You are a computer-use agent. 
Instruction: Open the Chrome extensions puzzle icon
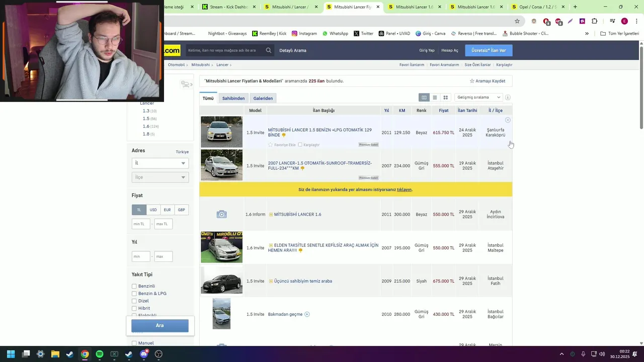coord(594,21)
